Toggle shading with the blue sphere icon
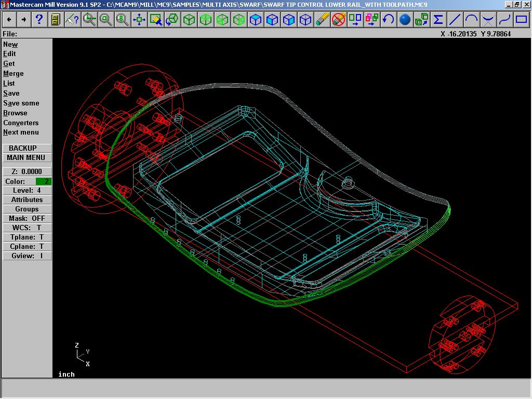The width and height of the screenshot is (532, 399). coord(405,20)
